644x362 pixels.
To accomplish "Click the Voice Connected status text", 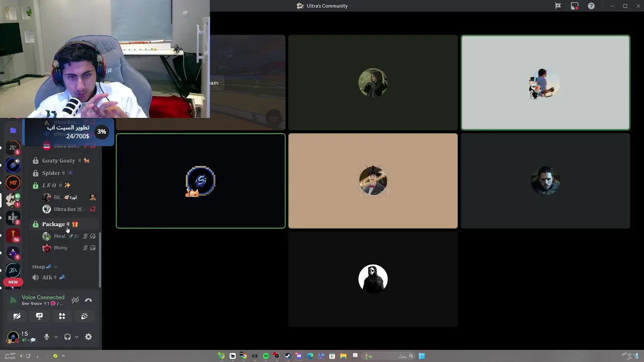I will pos(43,298).
